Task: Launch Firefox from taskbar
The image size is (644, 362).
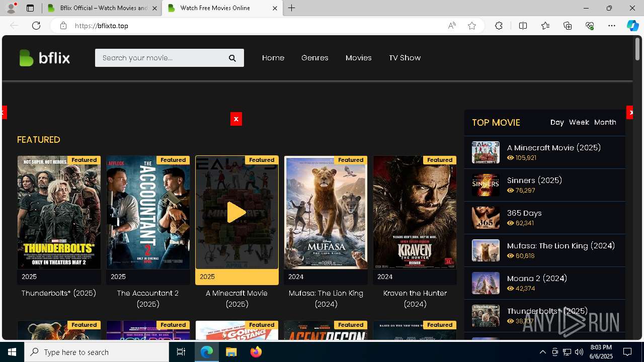Action: tap(256, 352)
